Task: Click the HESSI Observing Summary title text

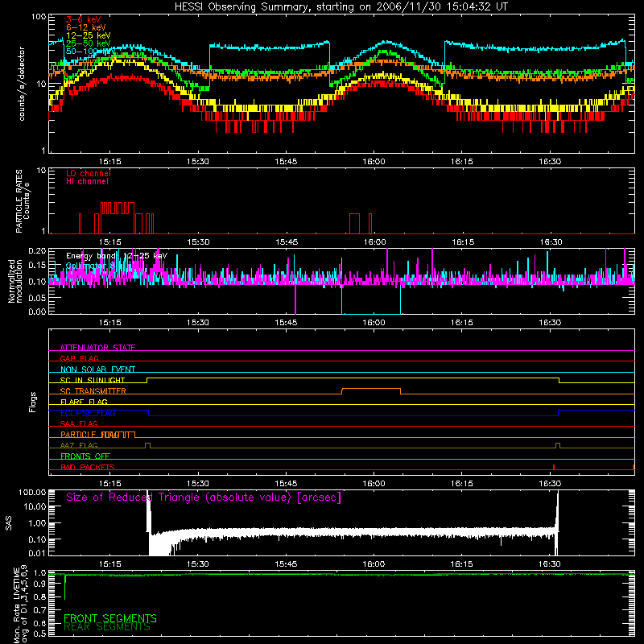Action: (x=341, y=7)
